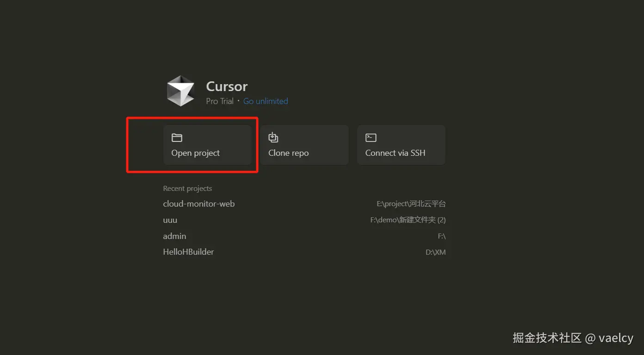Click the Cursor title text
Image resolution: width=644 pixels, height=355 pixels.
227,86
